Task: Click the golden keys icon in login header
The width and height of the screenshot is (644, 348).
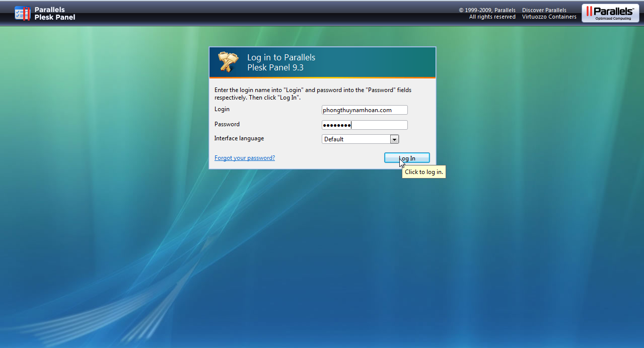Action: tap(228, 62)
